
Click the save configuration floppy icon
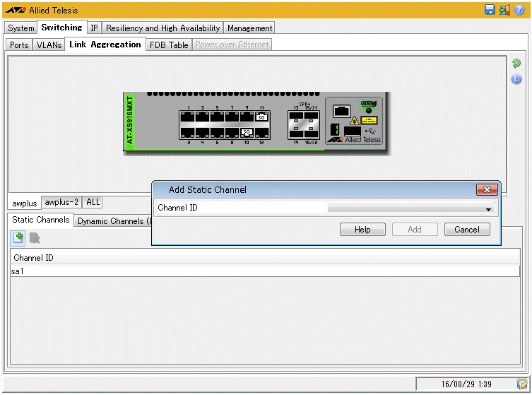click(x=490, y=10)
